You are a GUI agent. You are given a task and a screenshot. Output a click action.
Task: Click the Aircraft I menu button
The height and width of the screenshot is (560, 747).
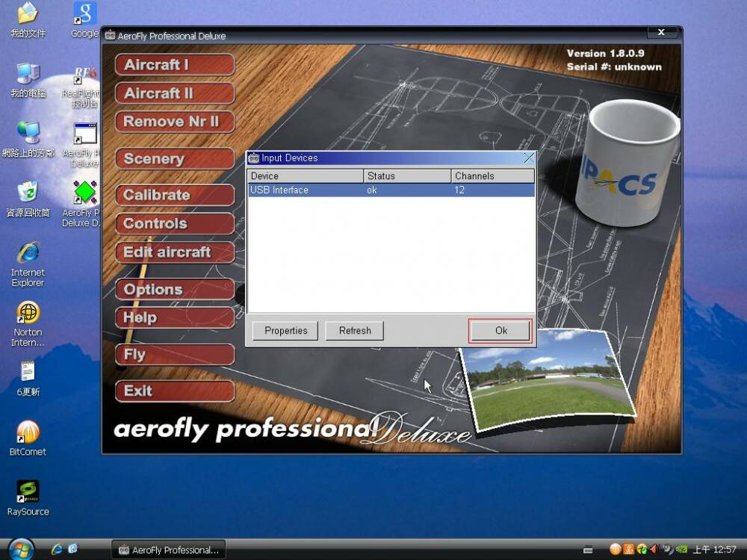tap(175, 65)
